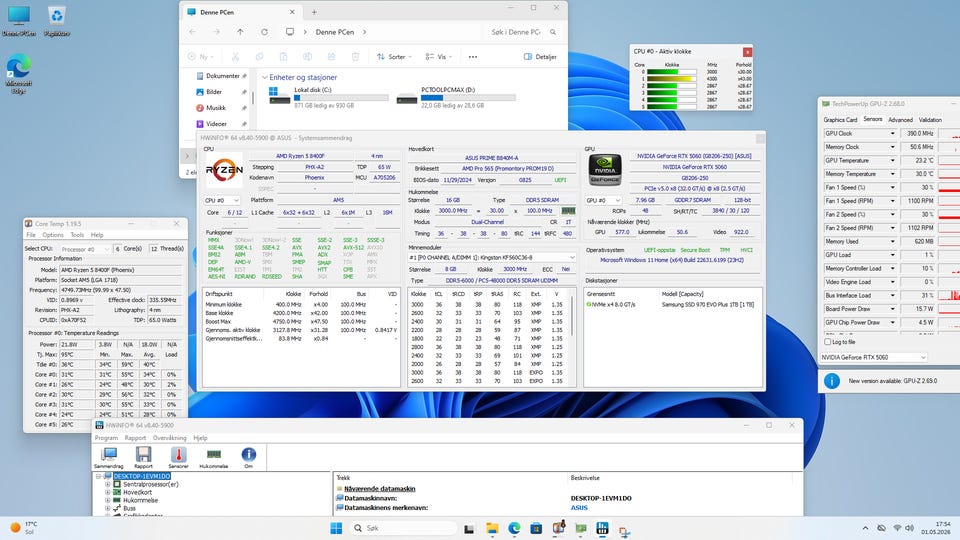The width and height of the screenshot is (960, 540).
Task: Open the Options menu in Core Temp
Action: [x=53, y=234]
